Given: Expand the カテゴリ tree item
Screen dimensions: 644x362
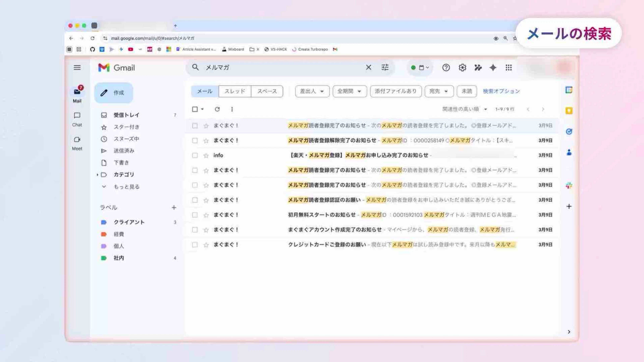Looking at the screenshot, I should click(97, 175).
